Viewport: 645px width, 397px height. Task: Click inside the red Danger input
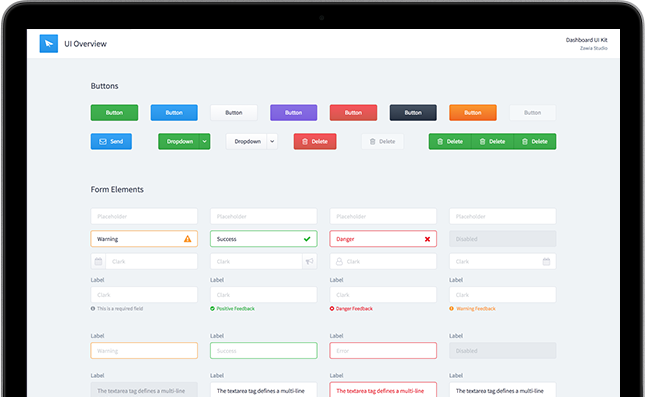pos(383,239)
